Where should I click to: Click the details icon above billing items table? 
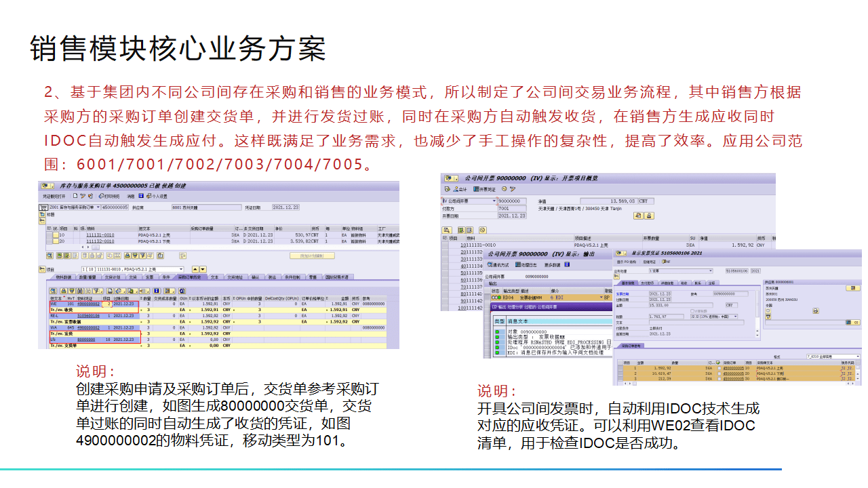[x=447, y=230]
